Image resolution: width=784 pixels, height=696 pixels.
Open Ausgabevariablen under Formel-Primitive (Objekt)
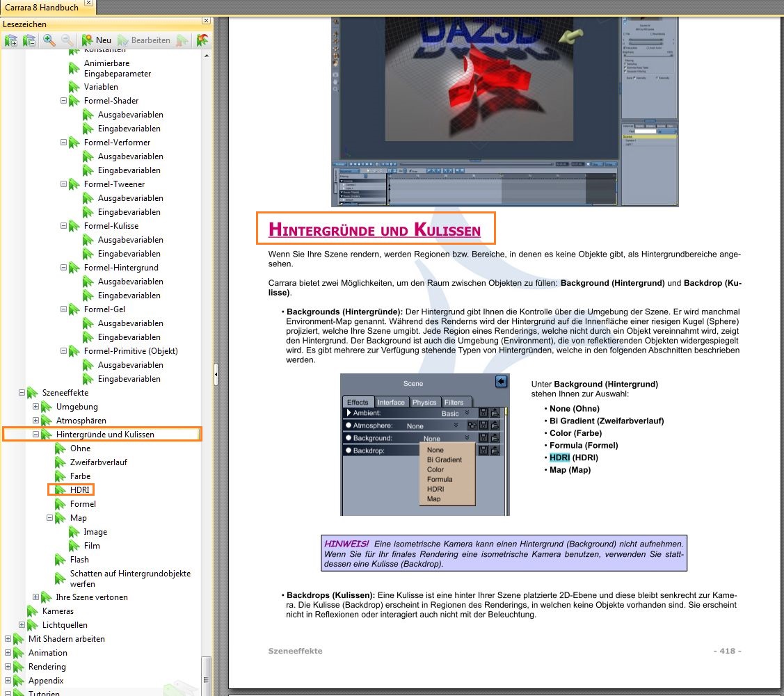tap(131, 365)
